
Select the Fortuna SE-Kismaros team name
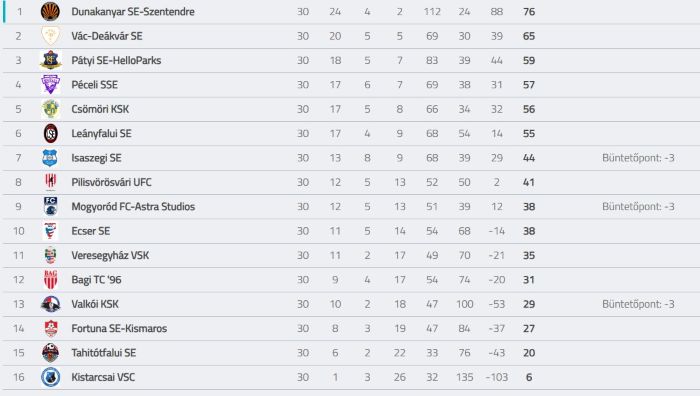pos(119,329)
